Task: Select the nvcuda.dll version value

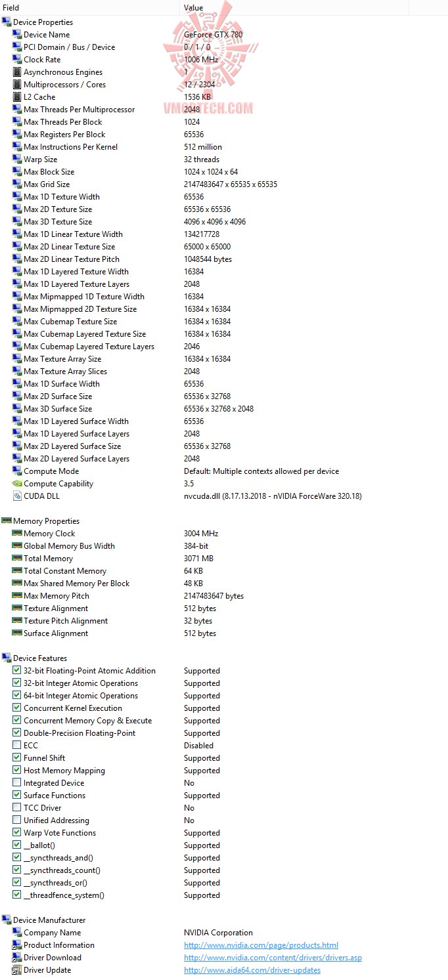Action: [x=273, y=496]
